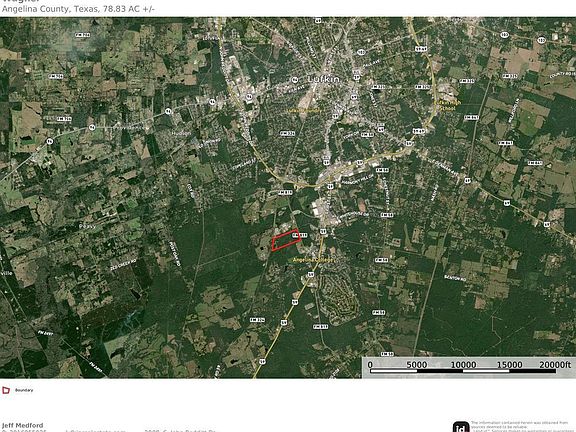Click the Zed Creek Rd road label

(123, 264)
